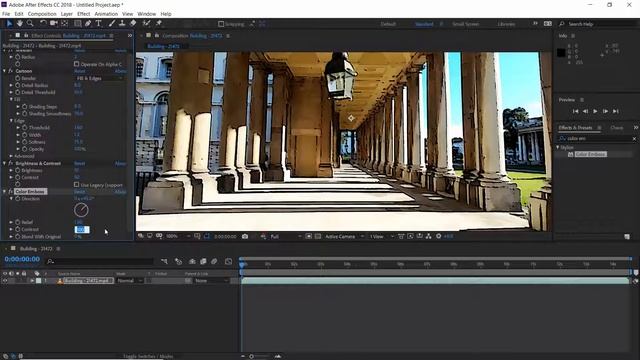Open the layer Normal blend mode dropdown
The image size is (640, 360).
pos(129,281)
